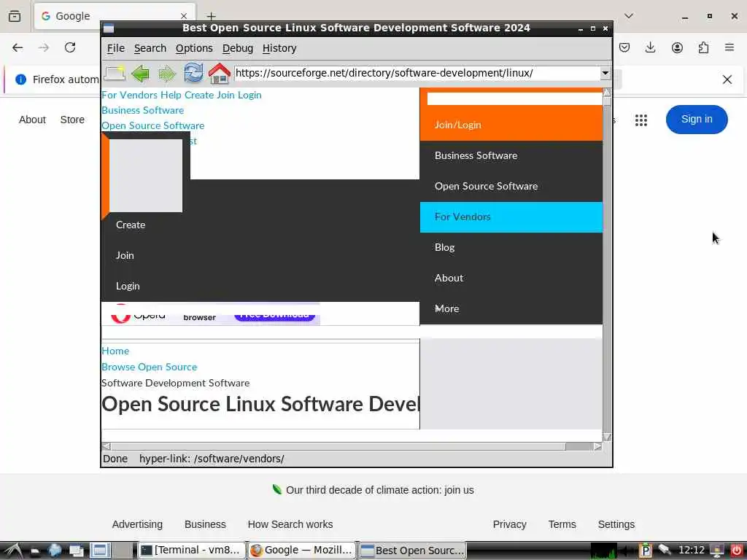Dismiss the Firefox notification bar

coord(727,79)
